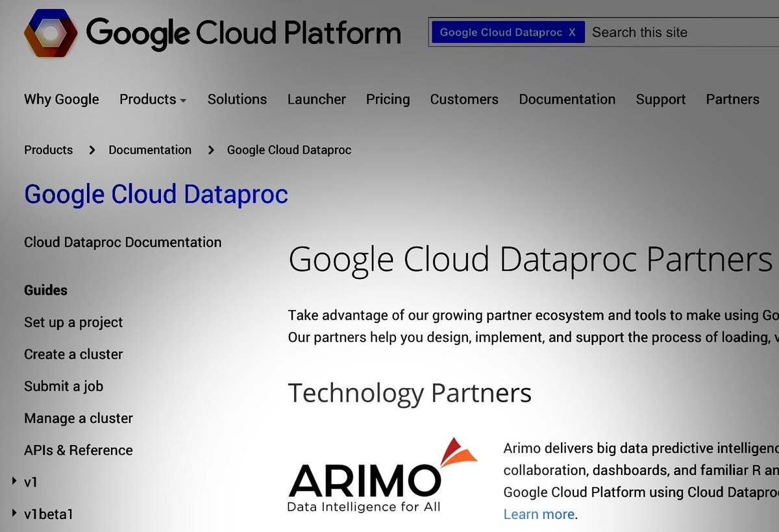Select the v1beta1 sidebar entry
The width and height of the screenshot is (779, 532).
pos(49,514)
